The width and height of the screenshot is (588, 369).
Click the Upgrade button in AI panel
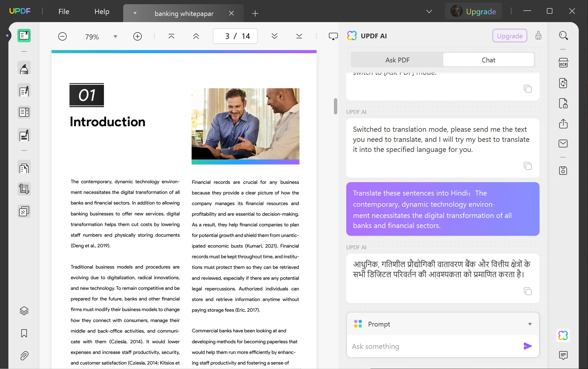(x=509, y=36)
